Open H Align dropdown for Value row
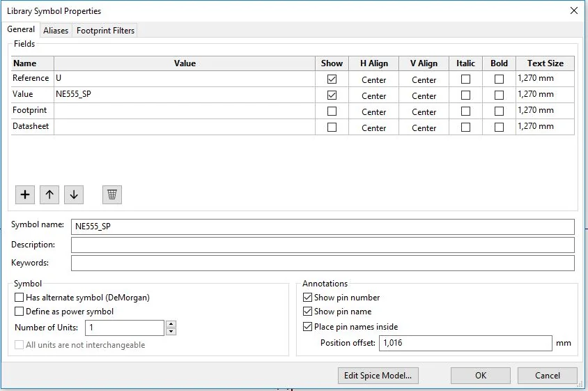Screen dimensions: 588x391 [x=374, y=95]
